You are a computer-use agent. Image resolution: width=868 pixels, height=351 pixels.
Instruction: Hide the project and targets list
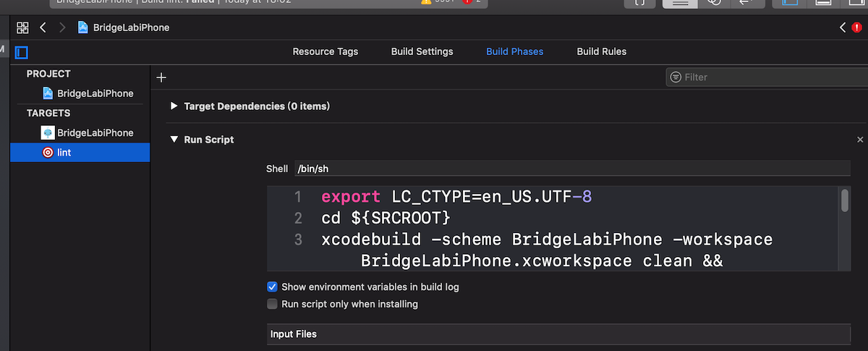[22, 52]
